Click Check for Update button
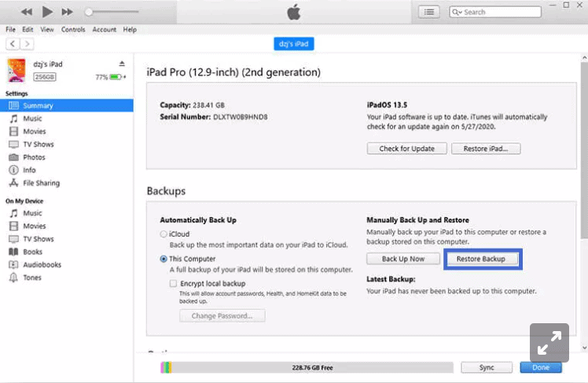The height and width of the screenshot is (383, 588). 407,149
